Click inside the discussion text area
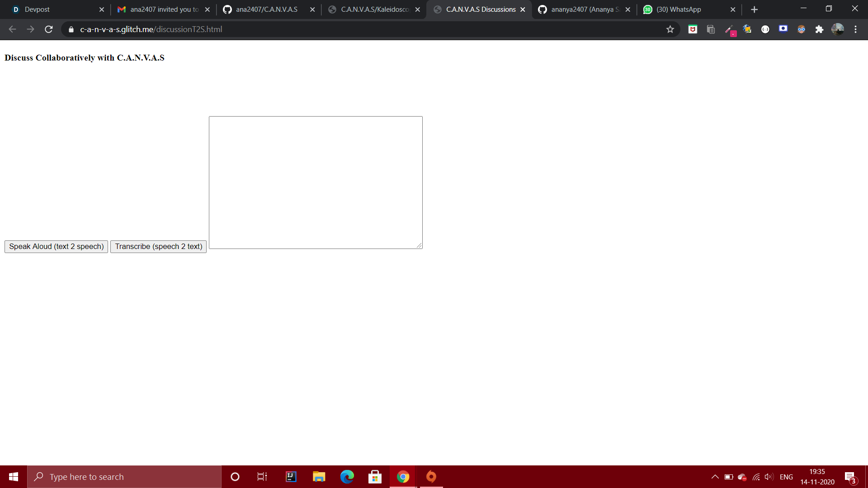Viewport: 868px width, 488px height. [316, 182]
